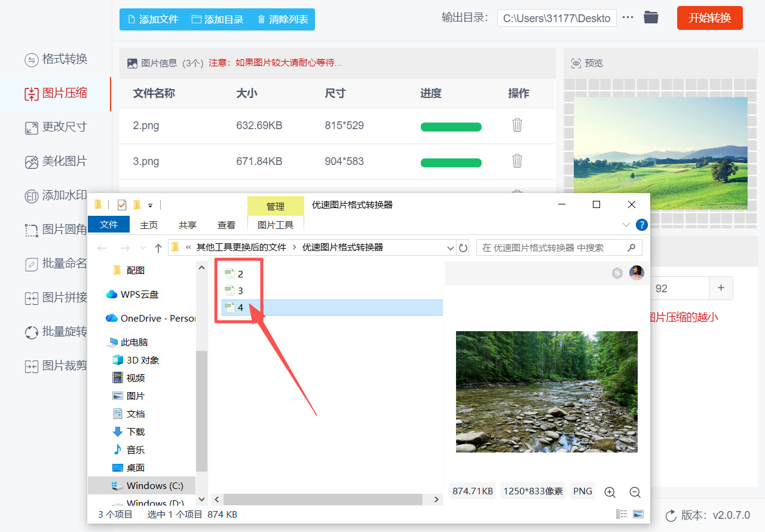The image size is (765, 532).
Task: Open the quick access toolbar dropdown
Action: (x=150, y=206)
